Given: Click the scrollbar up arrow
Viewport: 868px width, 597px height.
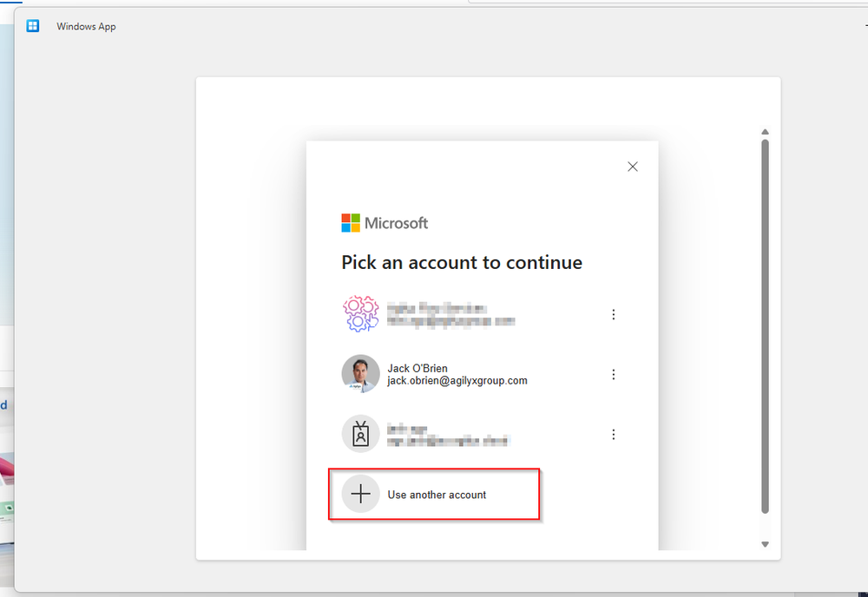Looking at the screenshot, I should [x=765, y=132].
